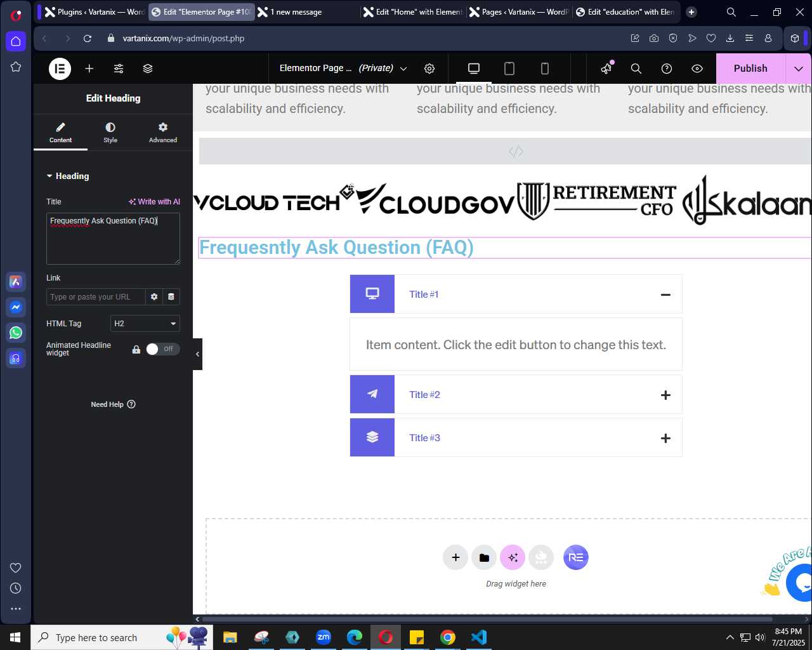
Task: Collapse the Heading section
Action: [x=68, y=176]
